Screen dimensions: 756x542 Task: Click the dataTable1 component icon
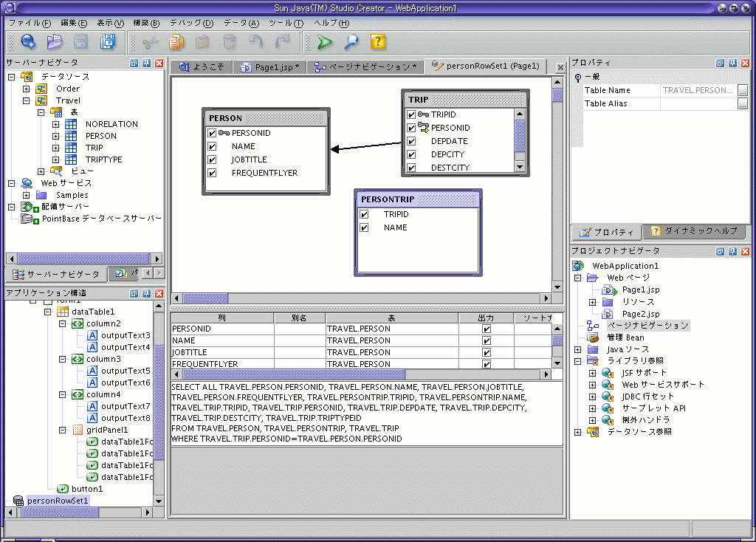(x=63, y=312)
